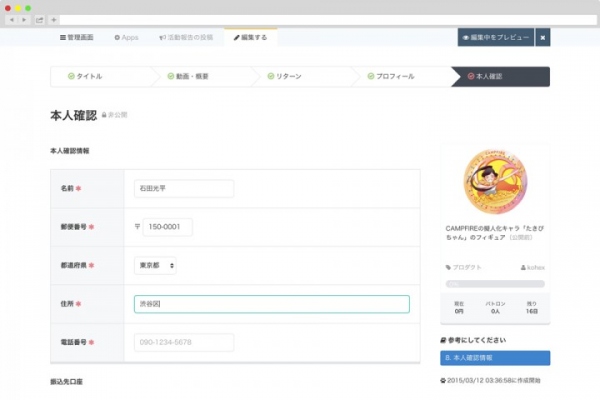Click the kohex user link
The width and height of the screenshot is (600, 400).
coord(533,267)
